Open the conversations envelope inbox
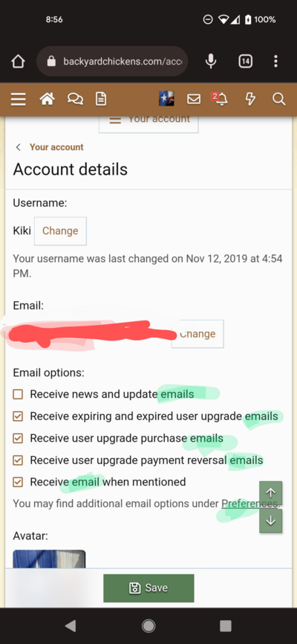Image resolution: width=297 pixels, height=644 pixels. coord(194,99)
